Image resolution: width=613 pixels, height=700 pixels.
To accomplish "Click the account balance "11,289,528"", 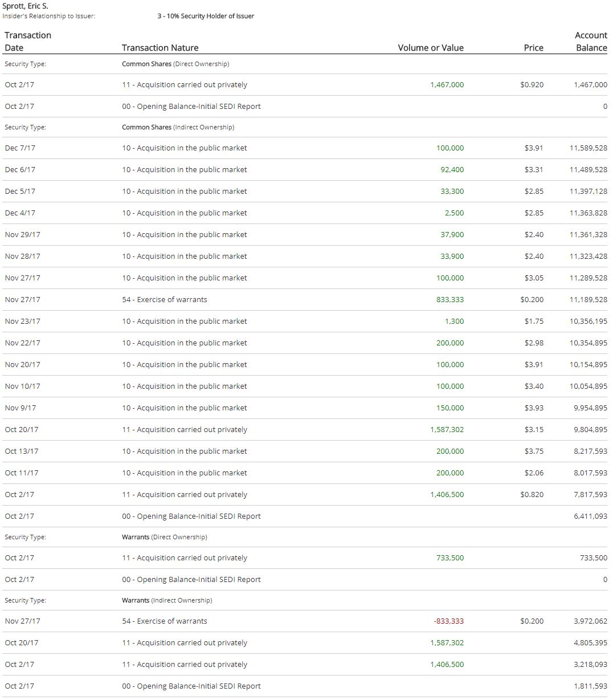I will 589,278.
